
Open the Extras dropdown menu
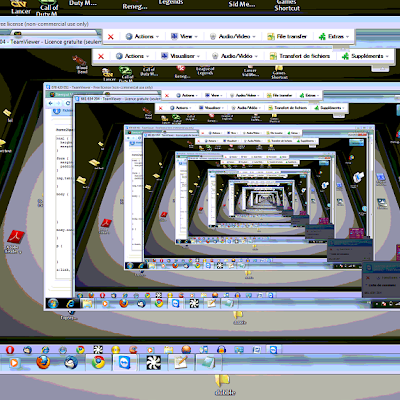(x=334, y=36)
